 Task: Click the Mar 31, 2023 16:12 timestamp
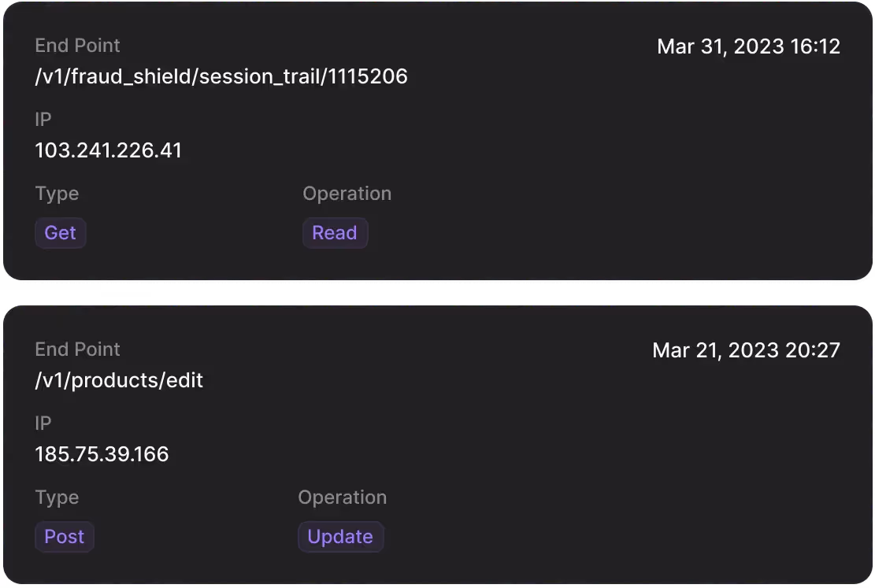click(748, 46)
